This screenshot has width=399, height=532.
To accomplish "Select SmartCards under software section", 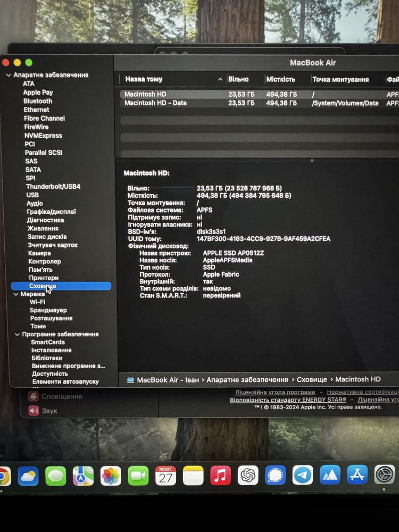I will click(48, 342).
